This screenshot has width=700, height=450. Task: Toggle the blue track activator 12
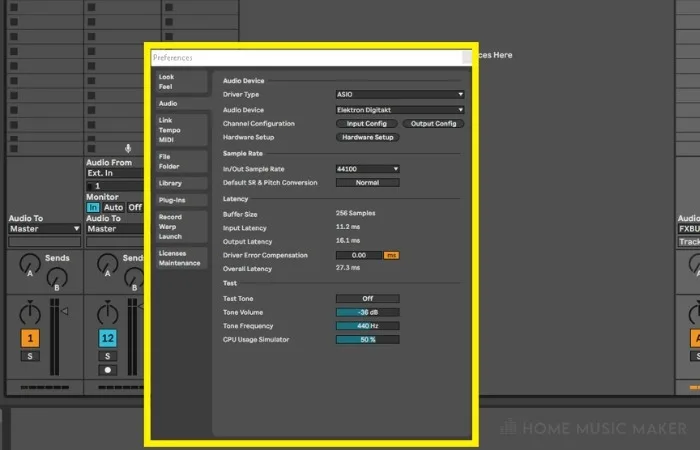108,338
